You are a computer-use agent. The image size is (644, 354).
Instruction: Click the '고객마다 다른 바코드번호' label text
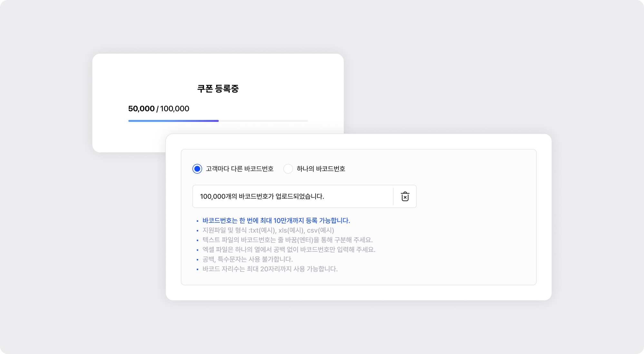point(239,169)
